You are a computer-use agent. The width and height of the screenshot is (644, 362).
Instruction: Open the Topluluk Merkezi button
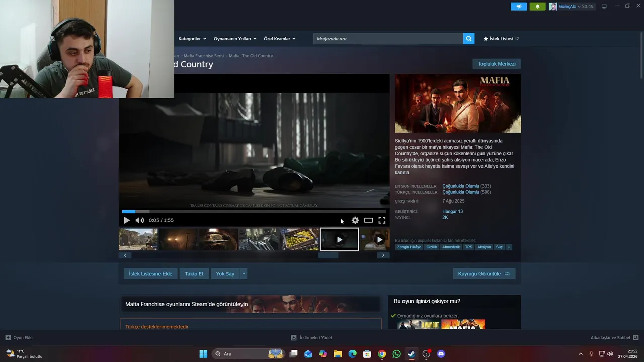tap(497, 64)
